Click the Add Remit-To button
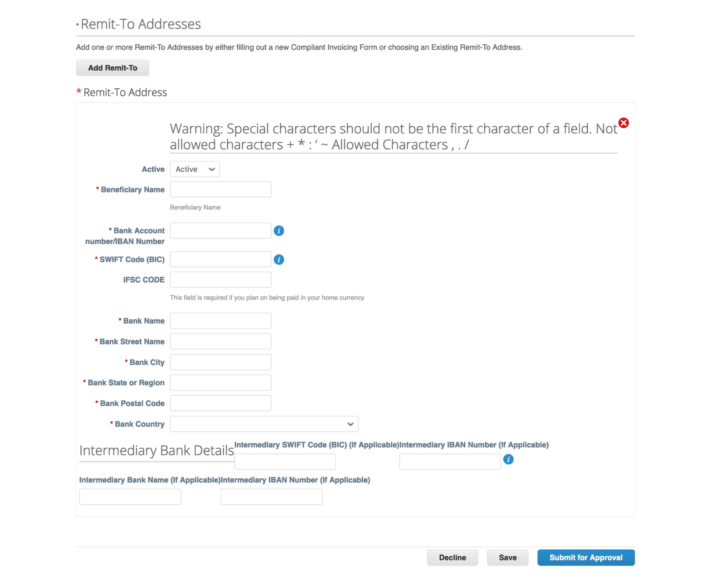Image resolution: width=720 pixels, height=588 pixels. pos(112,68)
